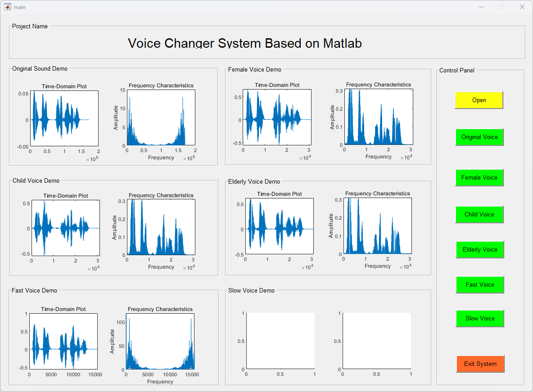The width and height of the screenshot is (533, 392).
Task: Click the Elderly Voice frequency characteristics plot
Action: coord(378,226)
